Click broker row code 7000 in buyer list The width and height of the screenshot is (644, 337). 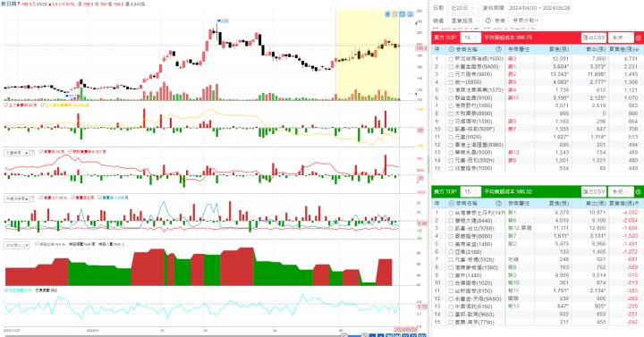tap(473, 168)
